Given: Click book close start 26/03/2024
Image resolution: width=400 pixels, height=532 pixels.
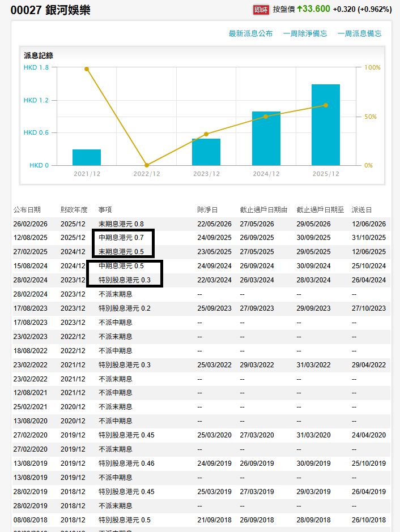Looking at the screenshot, I should 257,280.
